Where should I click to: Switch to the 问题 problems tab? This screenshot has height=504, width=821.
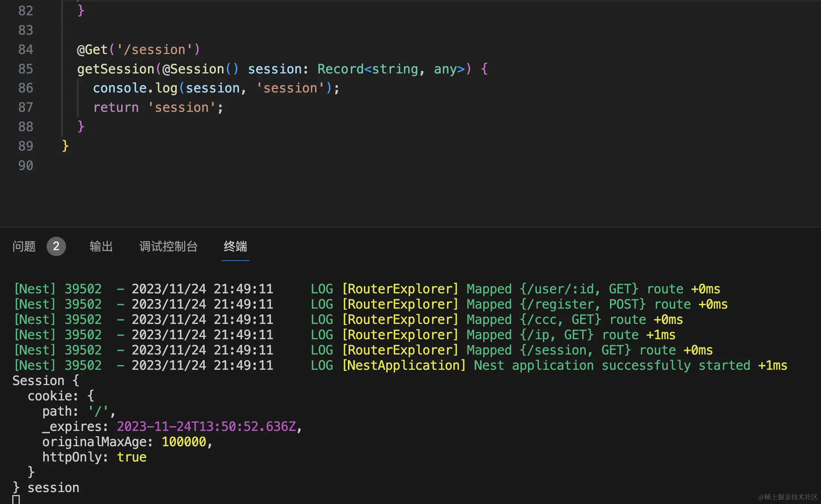pos(24,246)
